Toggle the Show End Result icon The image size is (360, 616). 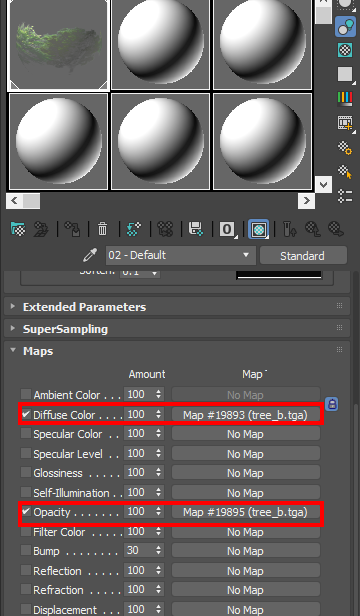pos(289,229)
